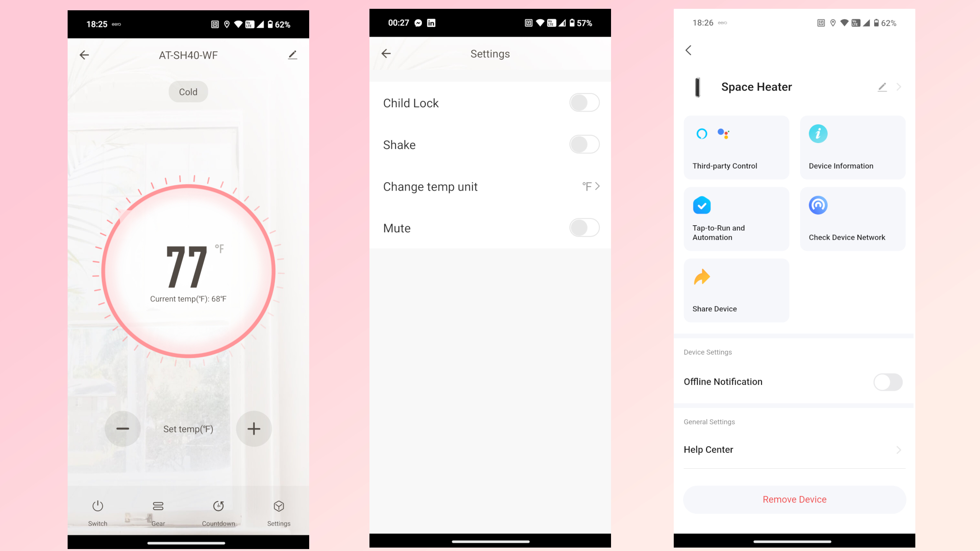Toggle Child Lock on or off
Screen dimensions: 980x551
click(584, 102)
